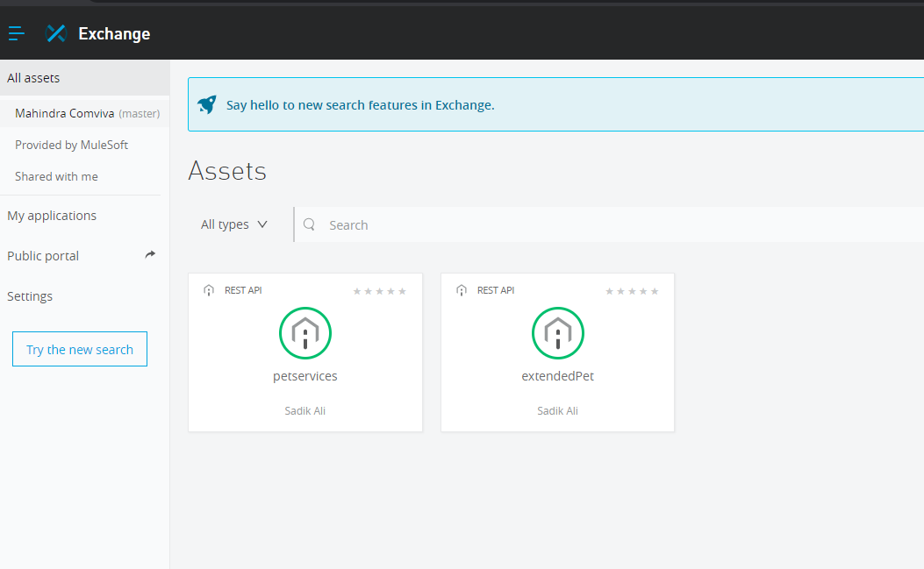Open Settings in the sidebar
The height and width of the screenshot is (569, 924).
tap(30, 296)
